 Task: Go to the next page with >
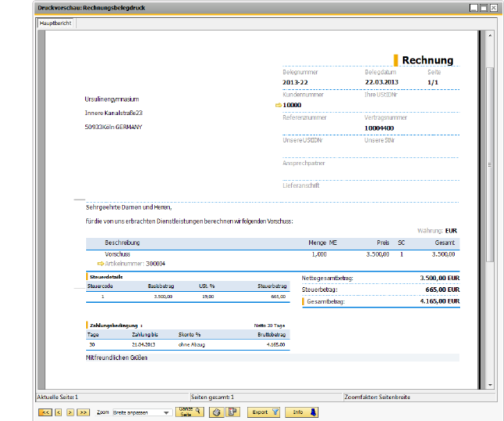tap(70, 412)
